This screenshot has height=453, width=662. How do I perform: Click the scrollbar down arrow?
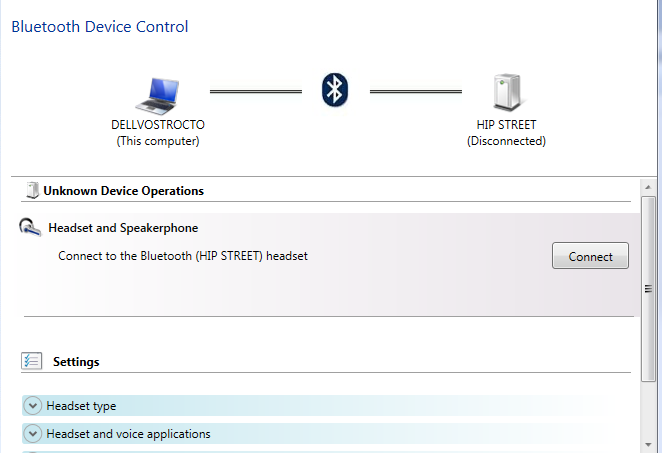tap(648, 445)
